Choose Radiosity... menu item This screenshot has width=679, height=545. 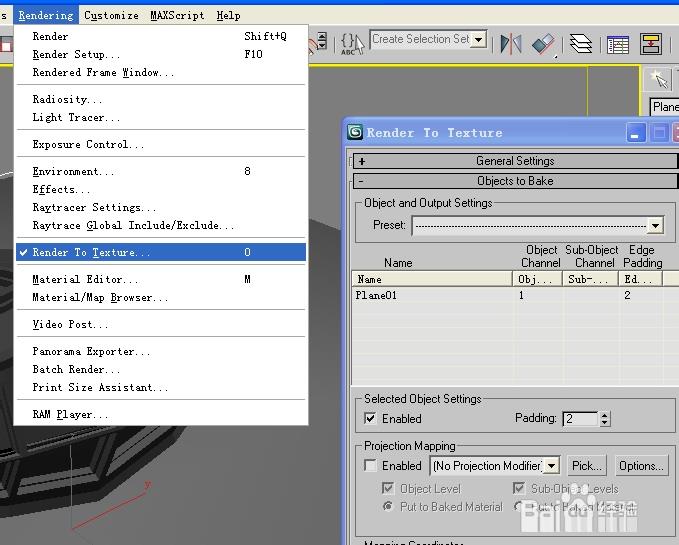click(x=161, y=100)
